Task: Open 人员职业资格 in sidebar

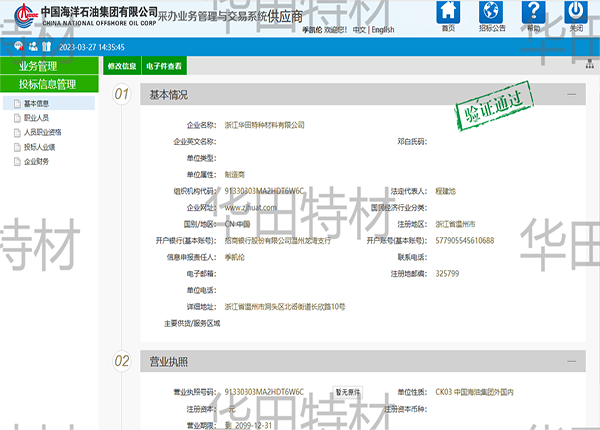Action: coord(42,132)
